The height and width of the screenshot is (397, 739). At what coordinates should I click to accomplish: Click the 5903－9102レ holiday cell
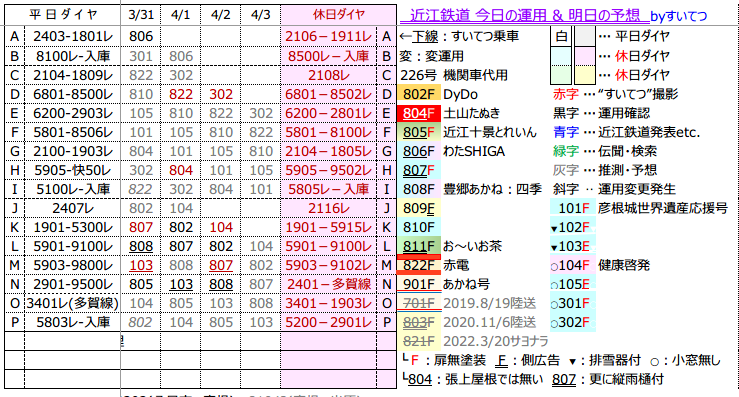point(328,265)
